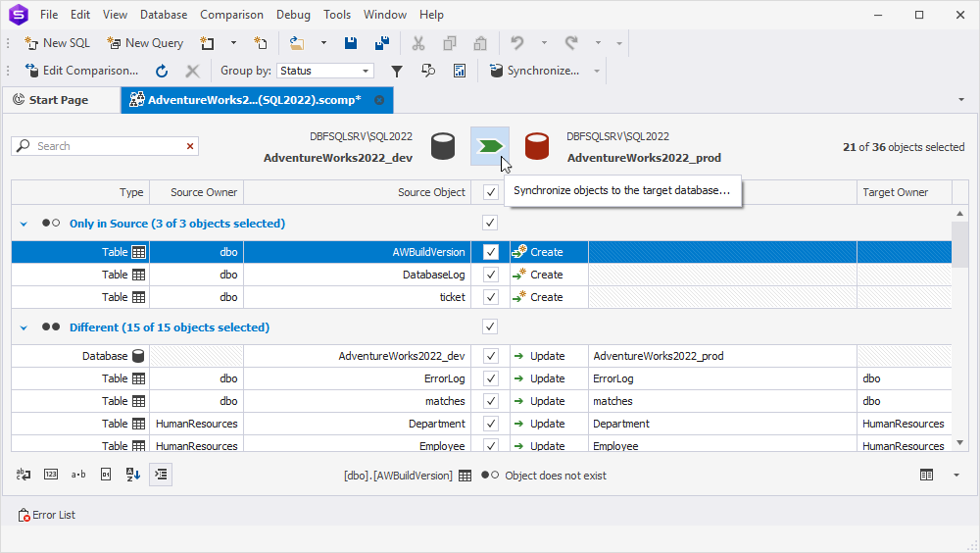Image resolution: width=980 pixels, height=553 pixels.
Task: Click the Edit Comparison button
Action: tap(81, 71)
